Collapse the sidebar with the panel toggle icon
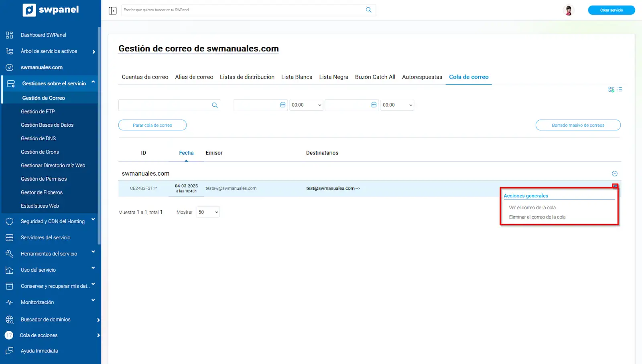Screen dimensions: 642x364 (x=112, y=10)
